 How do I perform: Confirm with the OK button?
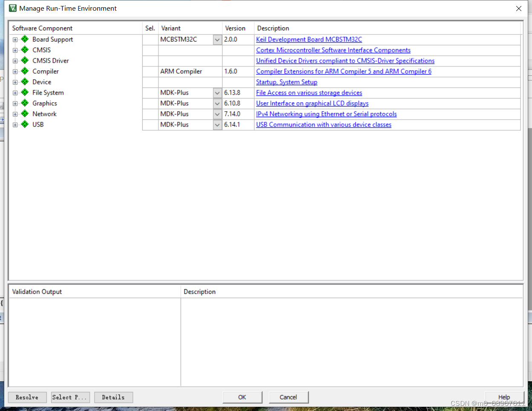[x=242, y=397]
